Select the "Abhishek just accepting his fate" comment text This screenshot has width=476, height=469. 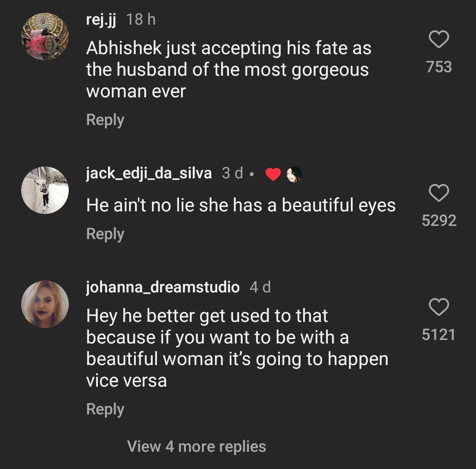coord(228,70)
